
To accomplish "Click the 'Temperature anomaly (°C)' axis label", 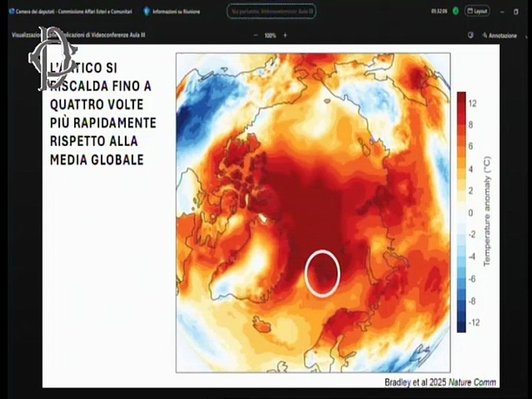I will (487, 211).
